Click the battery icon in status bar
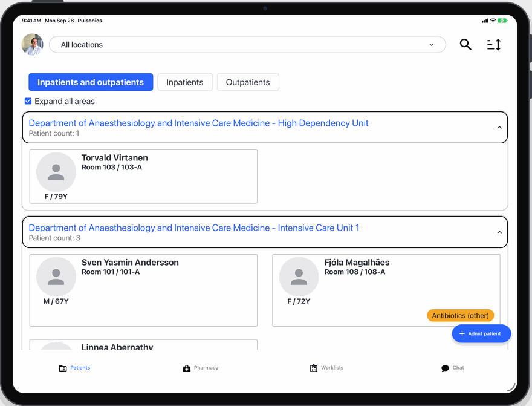The height and width of the screenshot is (406, 532). [502, 21]
